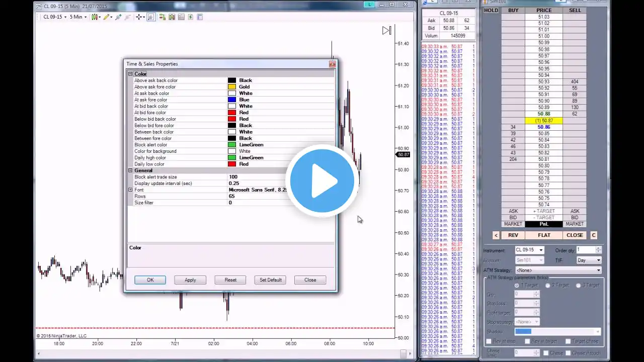Viewport: 644px width, 362px height.
Task: Open the 5 Min interval dropdown
Action: [x=77, y=17]
